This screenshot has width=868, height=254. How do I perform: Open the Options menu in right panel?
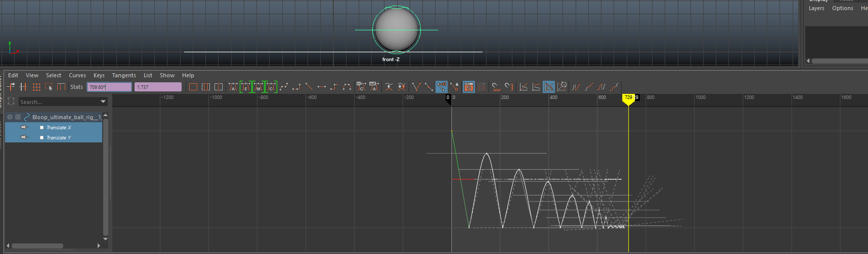(x=843, y=8)
